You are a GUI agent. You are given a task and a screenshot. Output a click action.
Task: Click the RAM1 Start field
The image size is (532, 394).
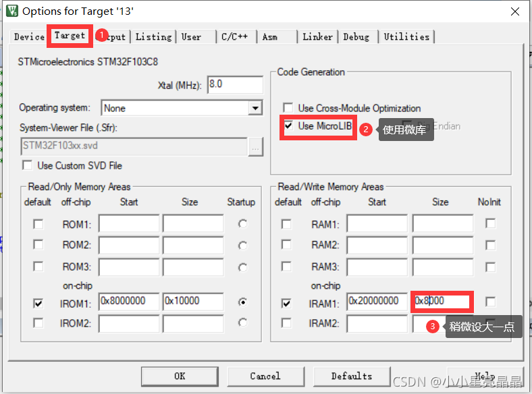click(x=377, y=223)
